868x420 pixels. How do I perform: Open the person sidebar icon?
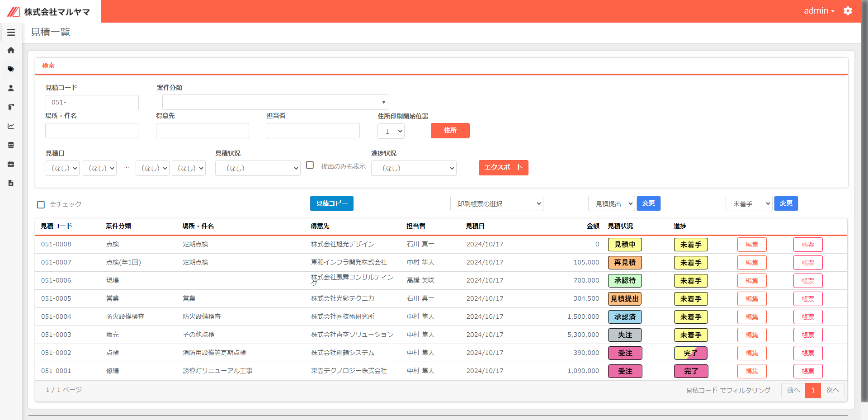coord(11,88)
